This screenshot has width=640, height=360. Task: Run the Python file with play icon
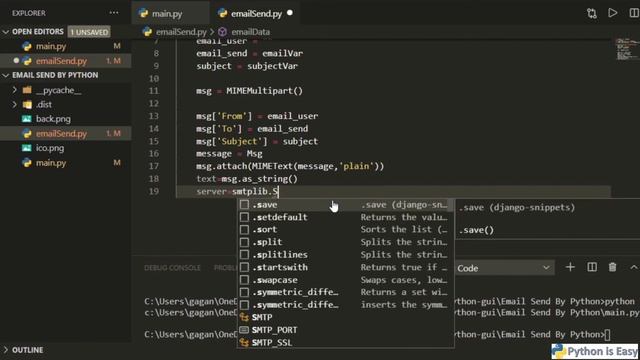click(613, 13)
